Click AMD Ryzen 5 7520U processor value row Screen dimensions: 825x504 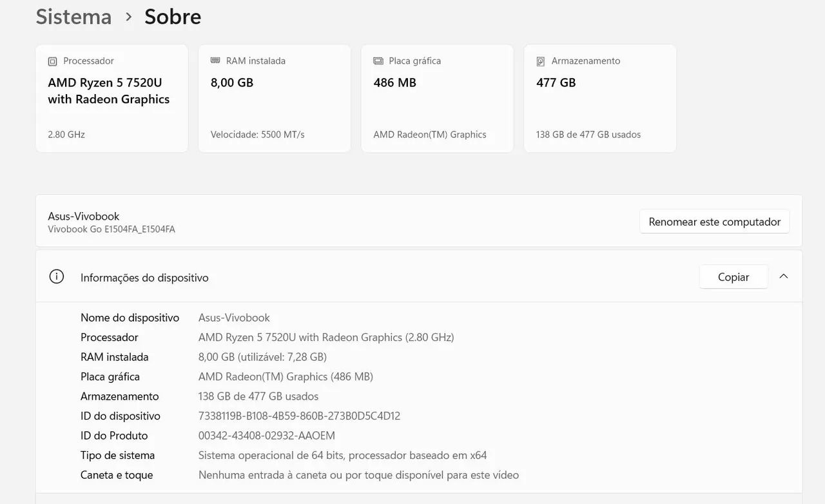326,337
